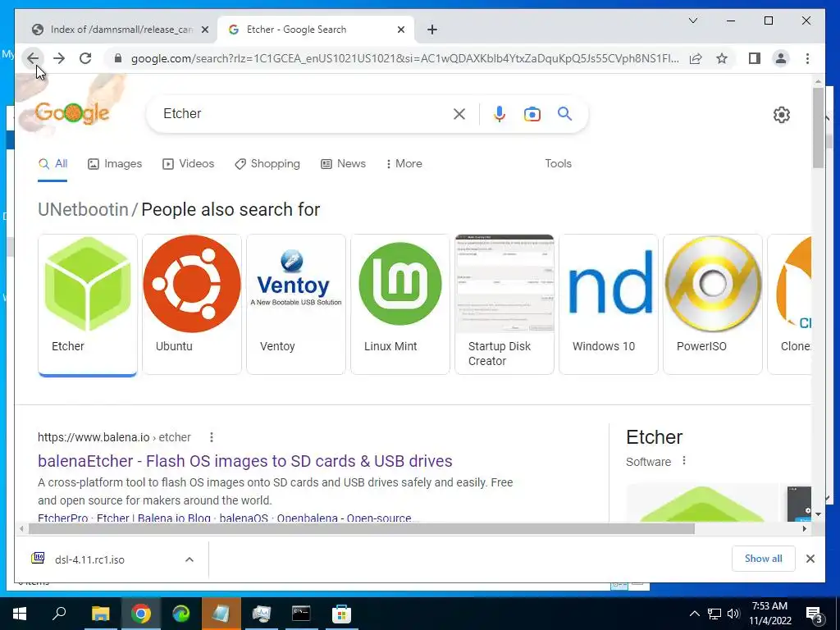Bookmark this page with the star icon
The height and width of the screenshot is (630, 840).
(x=722, y=58)
